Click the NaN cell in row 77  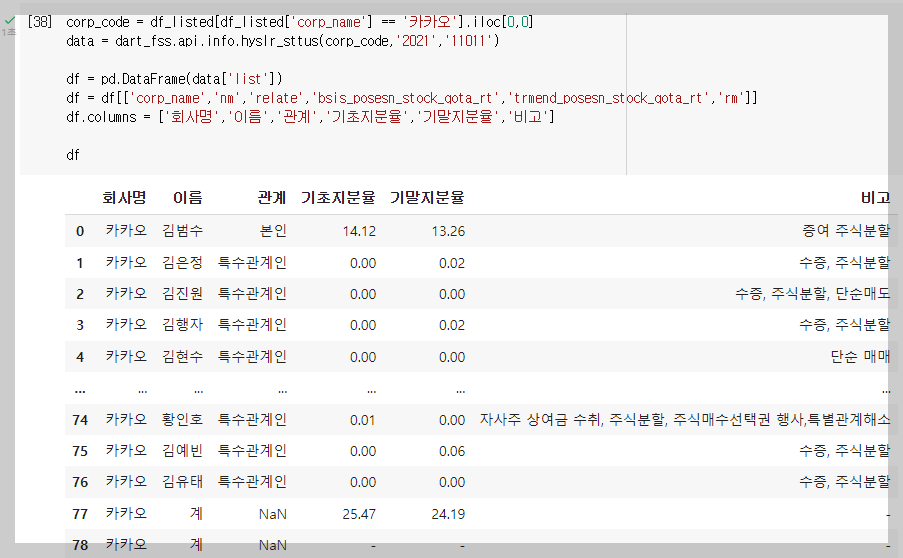[272, 514]
